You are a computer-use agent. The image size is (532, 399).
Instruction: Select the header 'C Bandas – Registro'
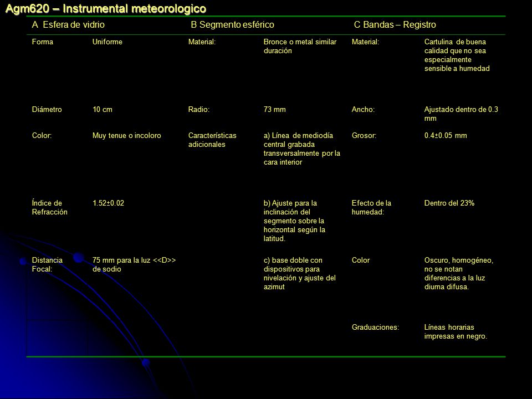coord(395,25)
